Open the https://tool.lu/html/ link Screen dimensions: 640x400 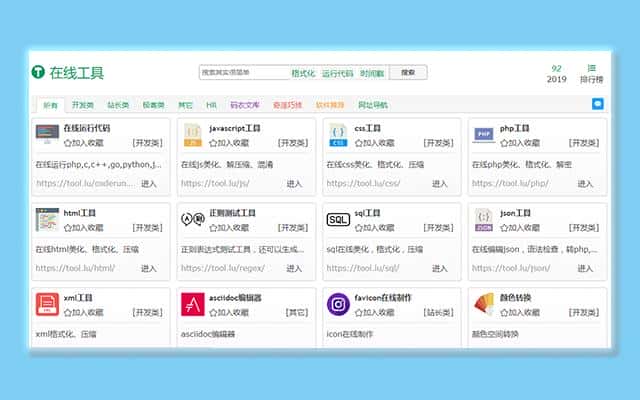pos(75,268)
